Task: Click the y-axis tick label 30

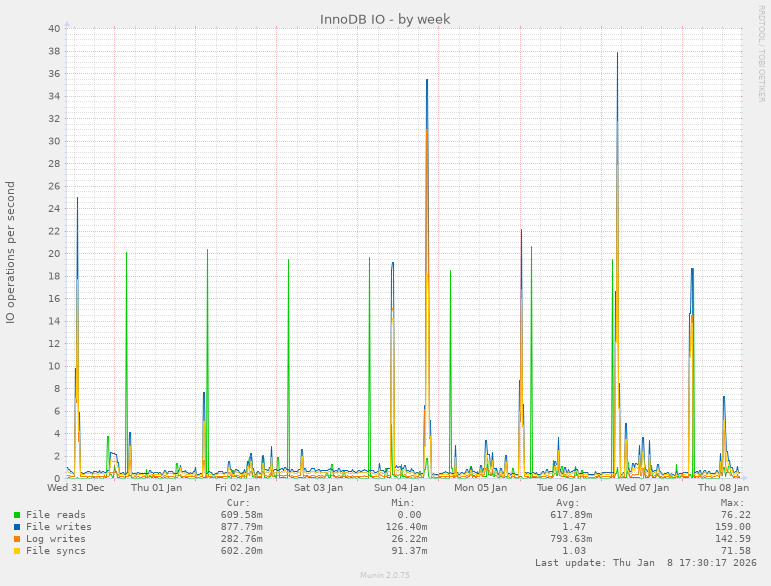Action: [54, 141]
